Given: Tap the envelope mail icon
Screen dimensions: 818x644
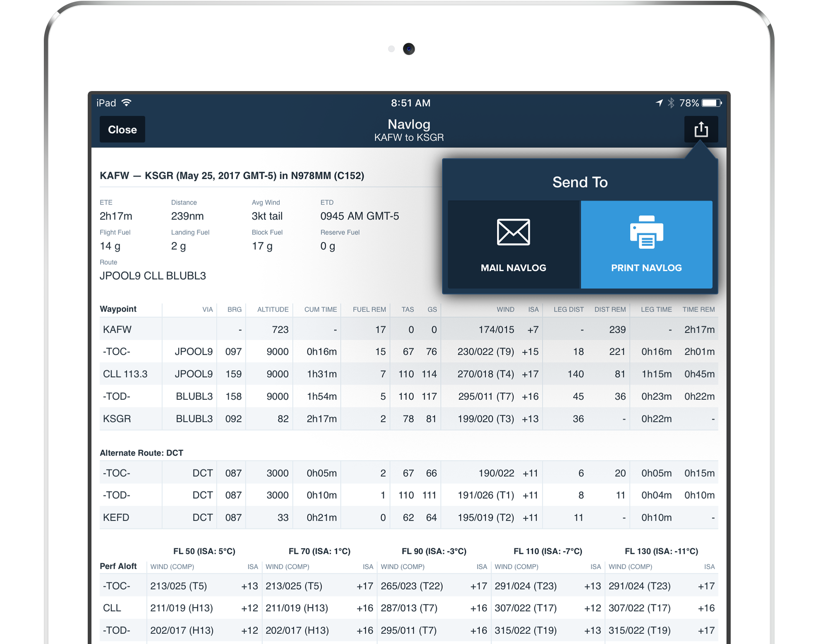Looking at the screenshot, I should (513, 232).
